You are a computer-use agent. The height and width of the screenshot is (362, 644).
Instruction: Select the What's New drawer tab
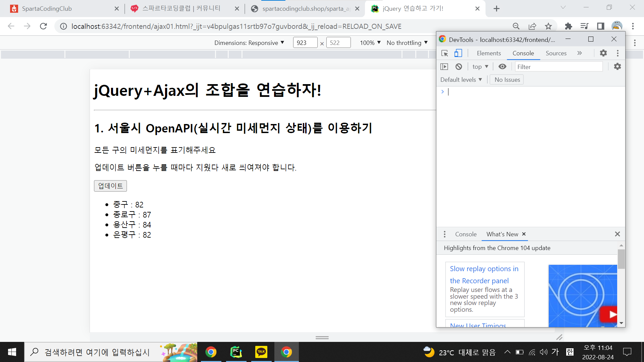click(x=502, y=234)
